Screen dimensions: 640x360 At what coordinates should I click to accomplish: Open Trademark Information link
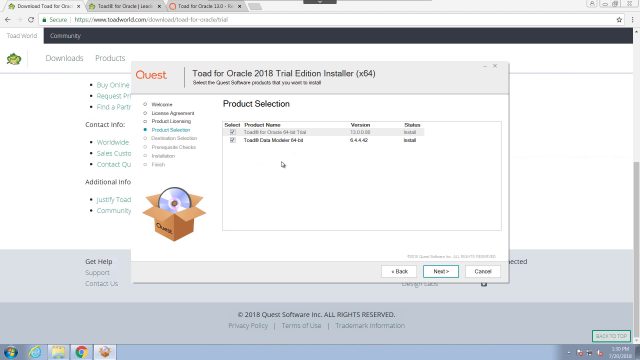[x=370, y=325]
